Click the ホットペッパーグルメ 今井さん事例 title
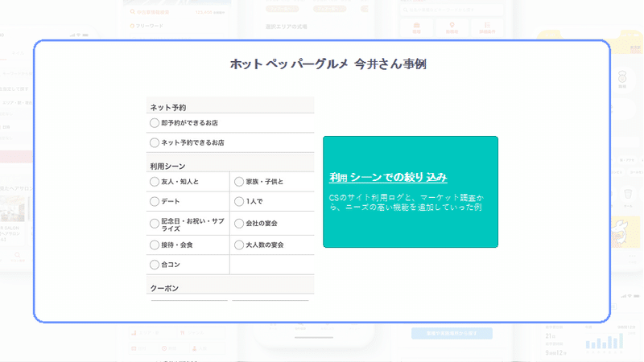The image size is (644, 362). [328, 64]
